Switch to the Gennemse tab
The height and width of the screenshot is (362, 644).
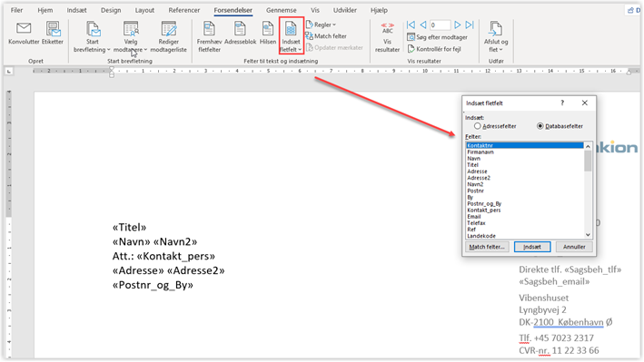pyautogui.click(x=281, y=10)
